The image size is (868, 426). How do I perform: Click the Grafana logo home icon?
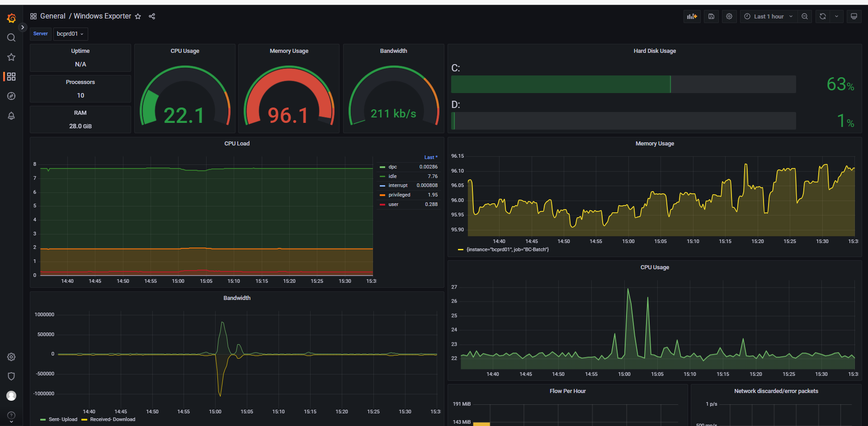point(11,18)
